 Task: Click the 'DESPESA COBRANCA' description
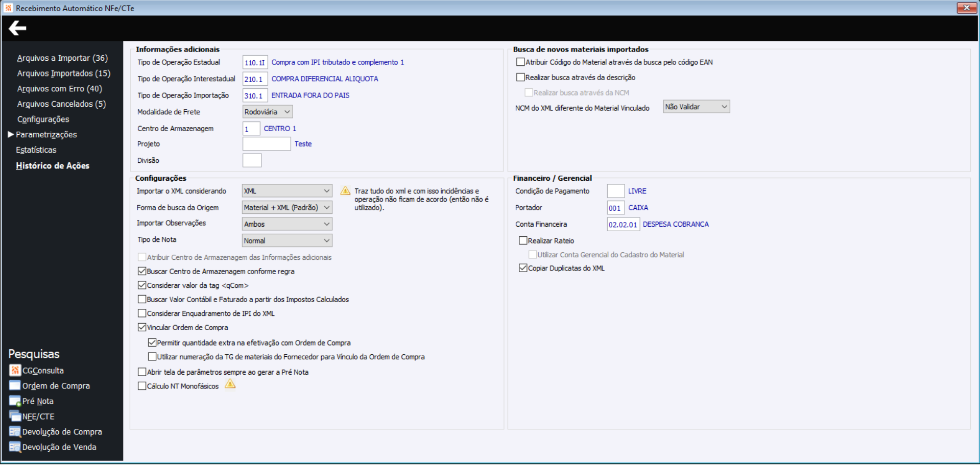tap(676, 224)
